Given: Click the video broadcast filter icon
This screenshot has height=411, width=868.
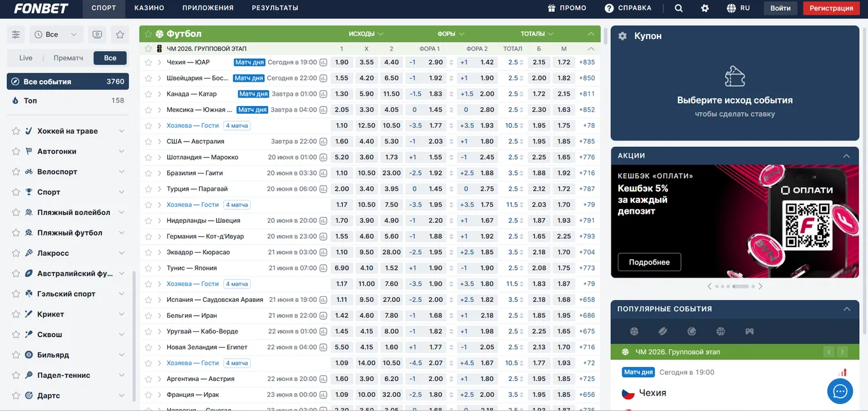Looking at the screenshot, I should [97, 34].
